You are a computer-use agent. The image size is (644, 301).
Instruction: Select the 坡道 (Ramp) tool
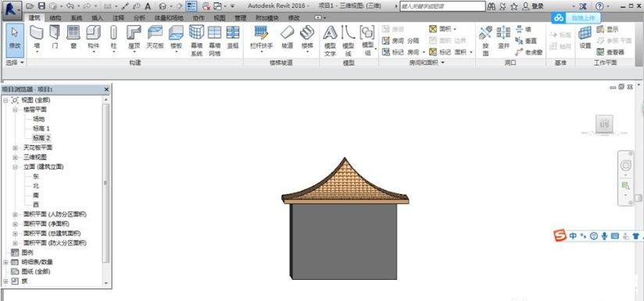(x=288, y=38)
